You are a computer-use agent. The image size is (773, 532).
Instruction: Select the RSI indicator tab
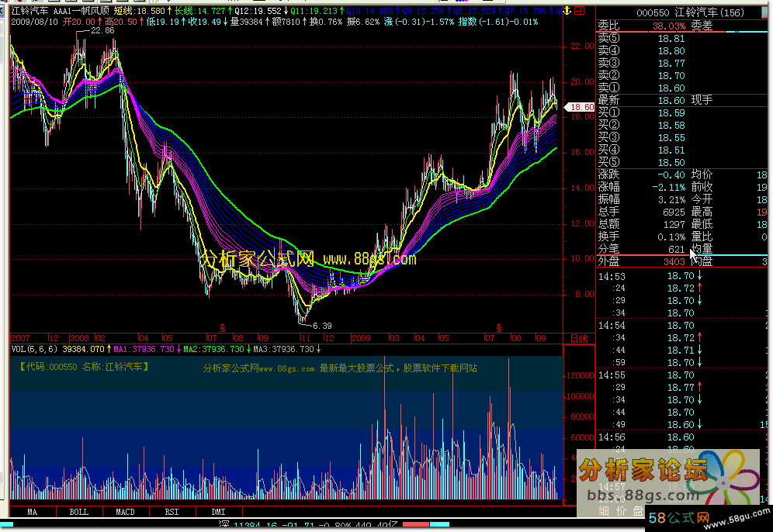click(x=172, y=512)
